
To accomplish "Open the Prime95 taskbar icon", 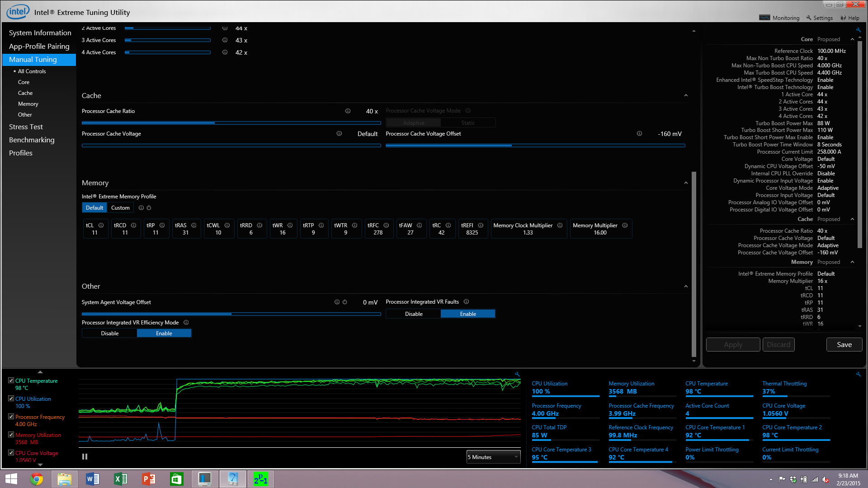I will pyautogui.click(x=260, y=479).
